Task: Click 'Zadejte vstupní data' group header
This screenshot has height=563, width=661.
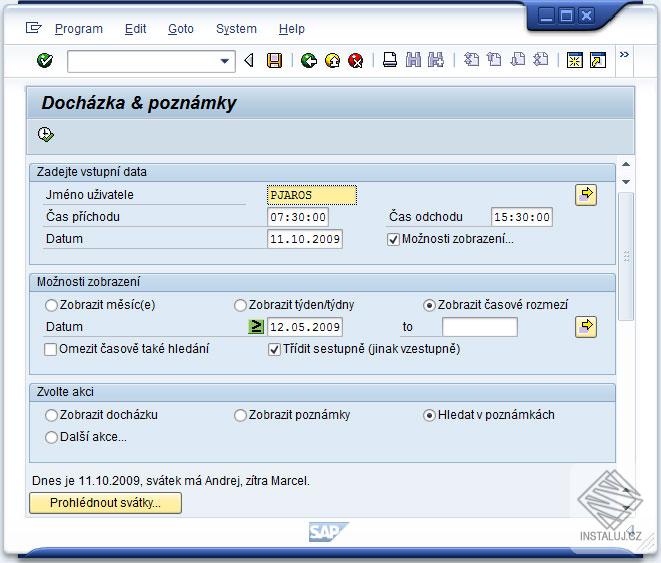Action: tap(322, 172)
